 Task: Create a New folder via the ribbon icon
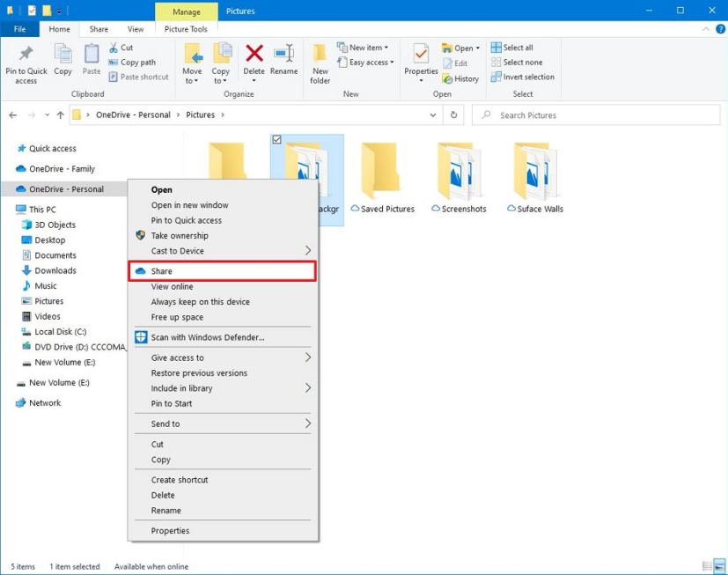[319, 62]
